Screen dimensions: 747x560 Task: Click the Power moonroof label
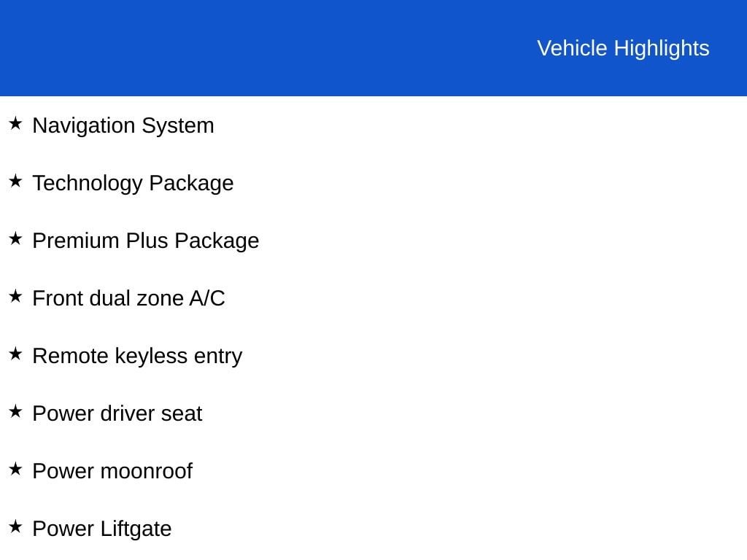112,471
